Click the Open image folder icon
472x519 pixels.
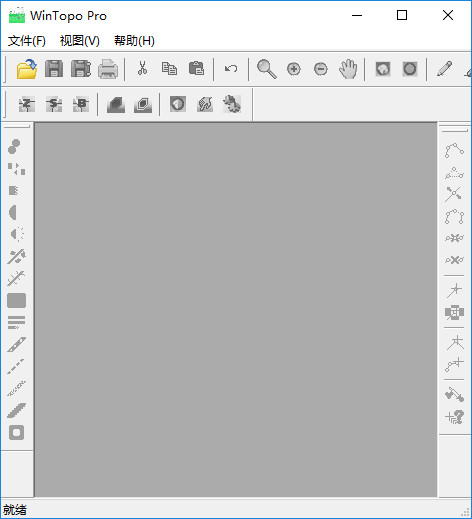27,69
